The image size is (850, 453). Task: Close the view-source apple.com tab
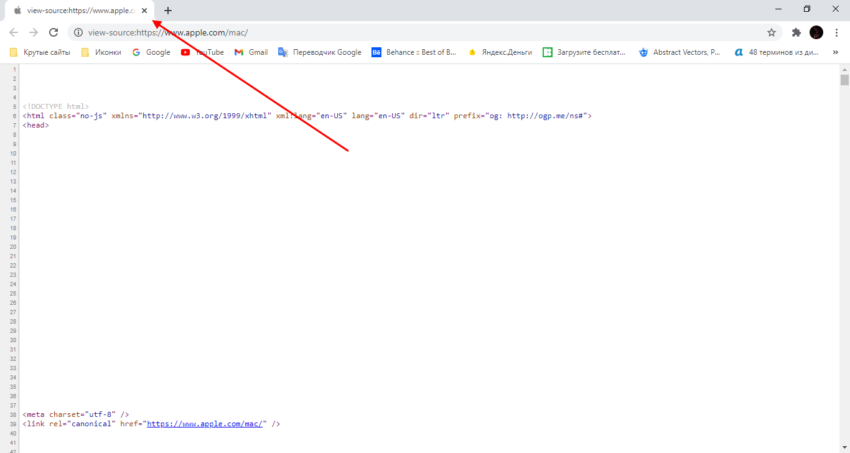pos(144,10)
